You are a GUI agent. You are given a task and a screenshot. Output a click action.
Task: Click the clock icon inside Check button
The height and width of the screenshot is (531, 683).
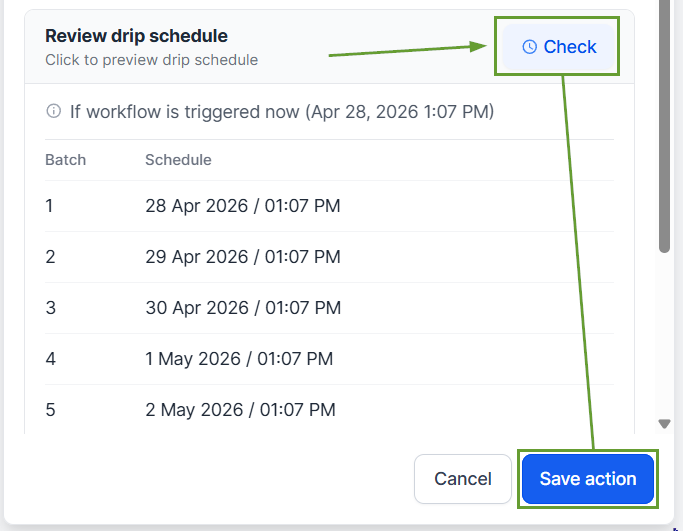coord(530,47)
